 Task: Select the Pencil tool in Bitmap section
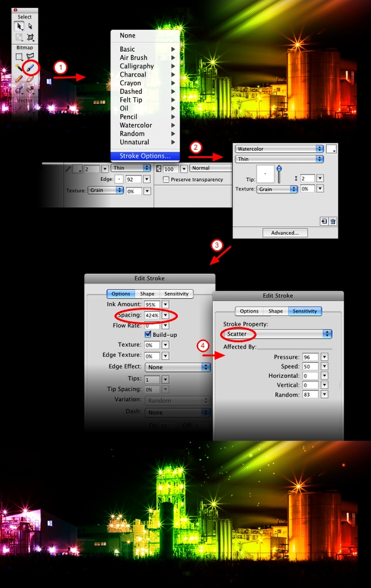point(19,79)
